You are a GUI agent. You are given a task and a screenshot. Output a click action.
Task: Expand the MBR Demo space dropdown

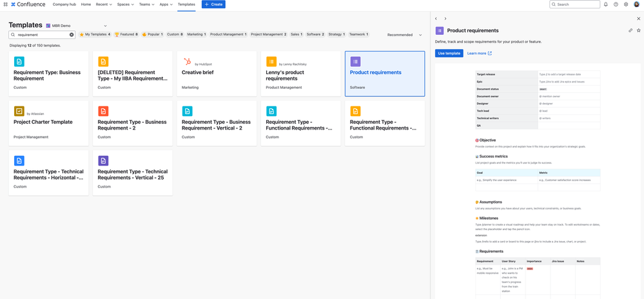tap(105, 26)
